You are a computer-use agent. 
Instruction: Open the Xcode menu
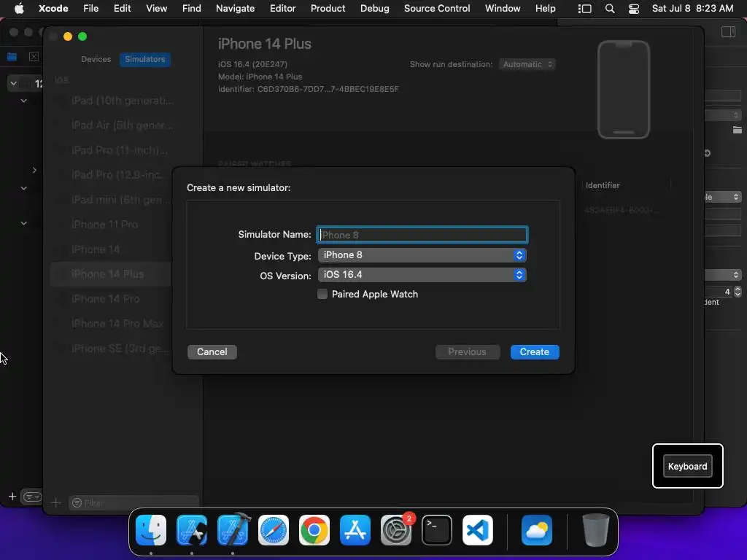(x=53, y=9)
